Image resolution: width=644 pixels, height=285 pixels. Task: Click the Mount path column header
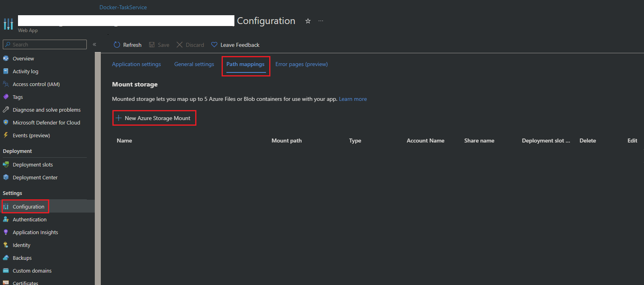point(287,140)
